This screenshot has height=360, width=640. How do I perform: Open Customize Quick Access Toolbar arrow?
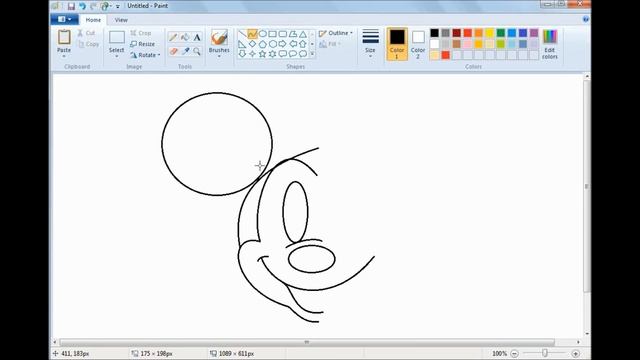tap(118, 6)
